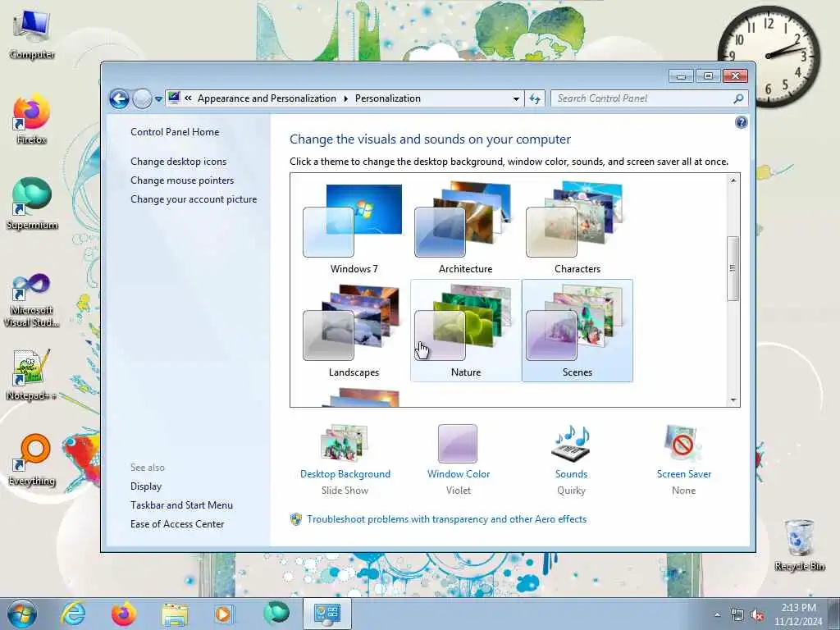Select the Recycle Bin icon
This screenshot has height=630, width=840.
click(799, 545)
